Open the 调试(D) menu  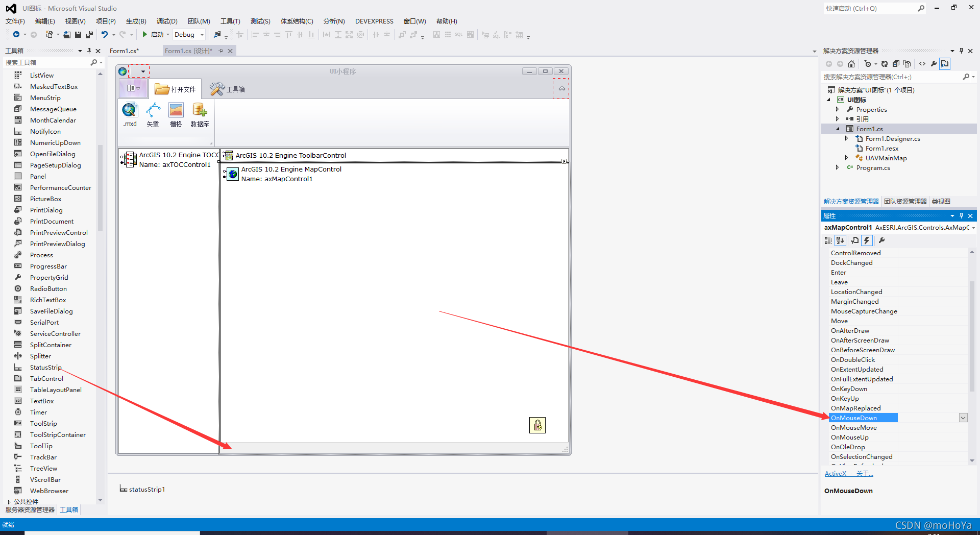[167, 21]
